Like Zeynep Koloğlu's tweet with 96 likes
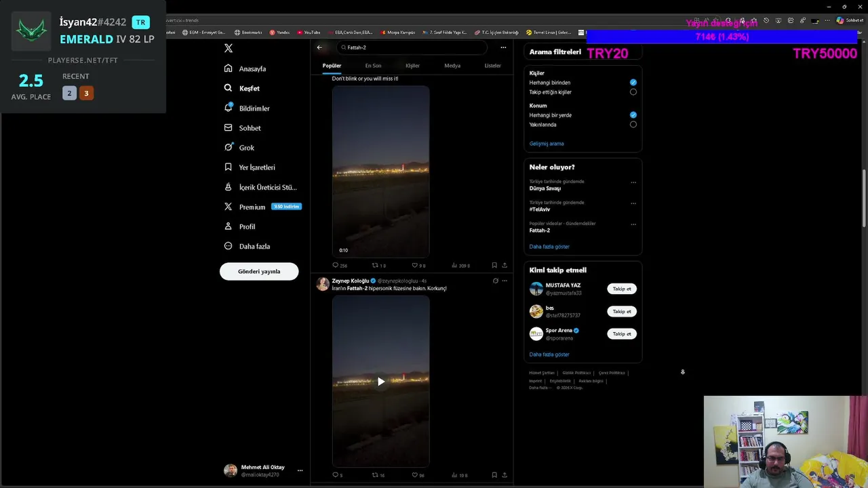Viewport: 868px width, 488px height. click(x=418, y=475)
